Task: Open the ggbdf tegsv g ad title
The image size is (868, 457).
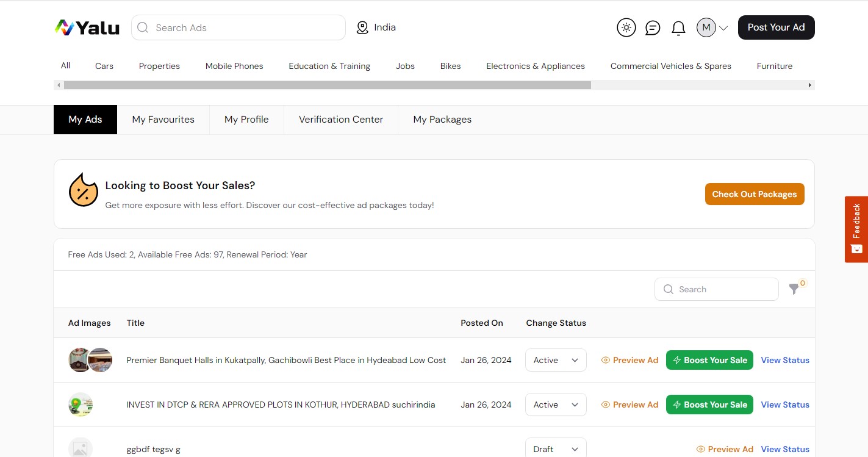Action: [x=153, y=449]
